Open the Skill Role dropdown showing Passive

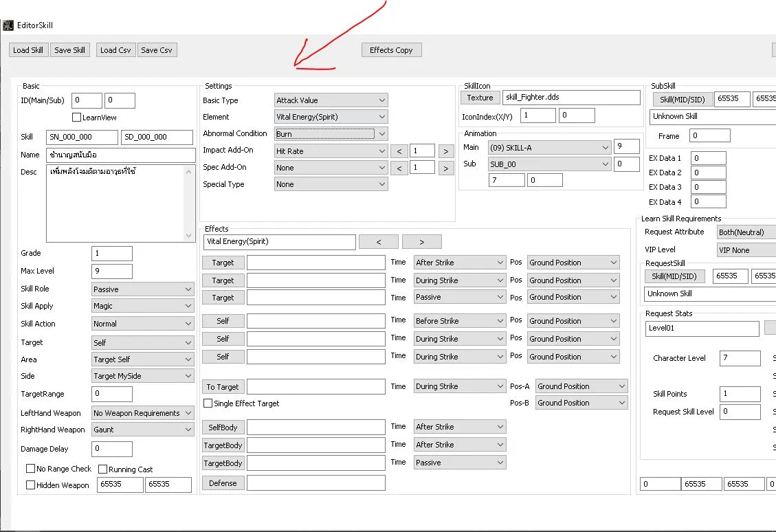coord(142,289)
